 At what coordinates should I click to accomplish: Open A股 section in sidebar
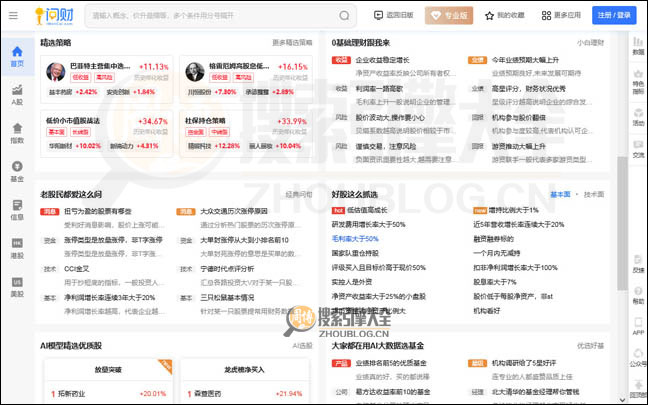[x=17, y=95]
